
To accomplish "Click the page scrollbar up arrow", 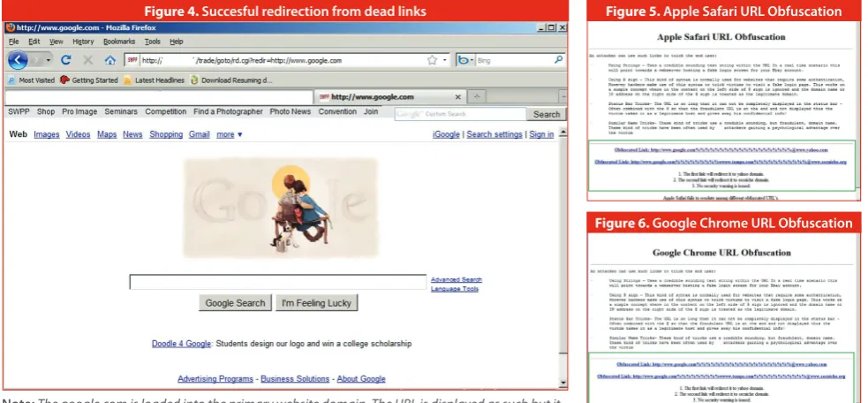I will [563, 133].
